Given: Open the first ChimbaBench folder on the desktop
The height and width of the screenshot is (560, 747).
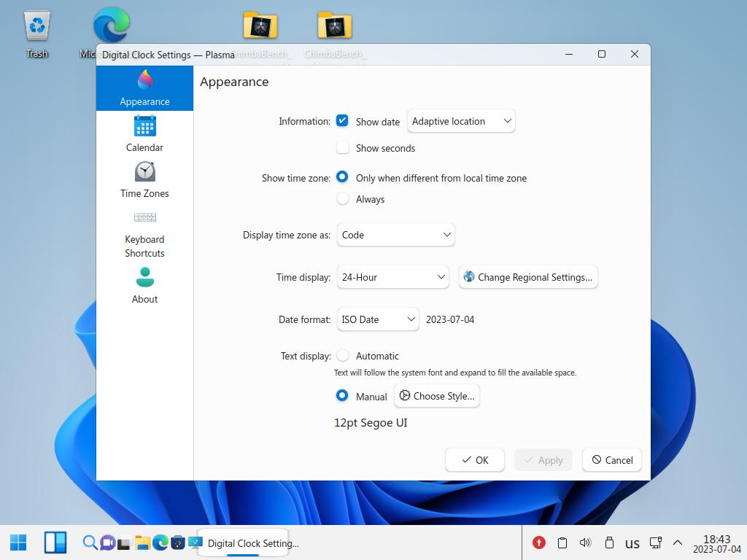Looking at the screenshot, I should (x=260, y=26).
